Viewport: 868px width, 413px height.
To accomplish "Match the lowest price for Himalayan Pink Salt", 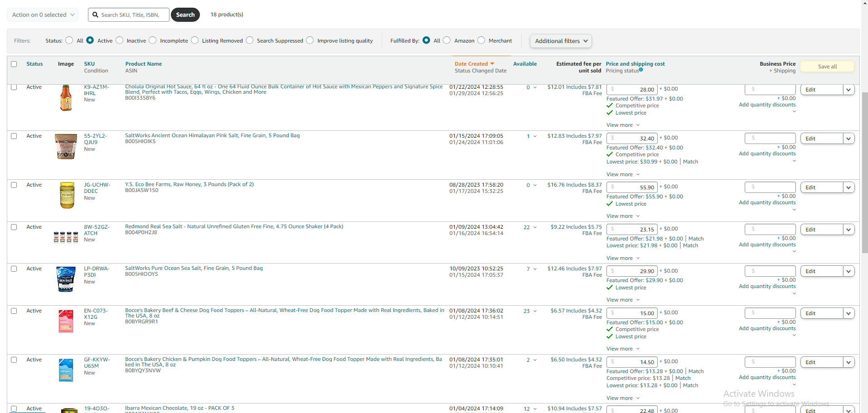I will click(x=690, y=162).
